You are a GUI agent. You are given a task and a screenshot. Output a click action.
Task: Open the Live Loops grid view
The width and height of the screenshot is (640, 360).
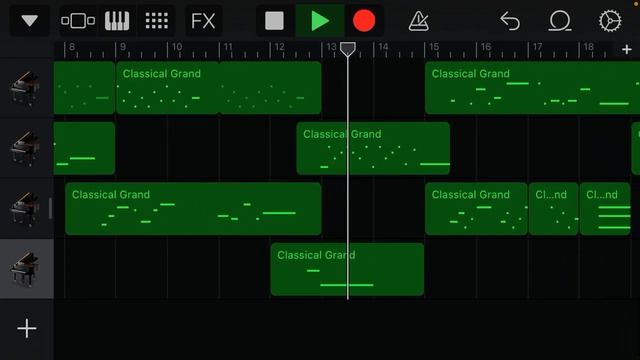[157, 20]
